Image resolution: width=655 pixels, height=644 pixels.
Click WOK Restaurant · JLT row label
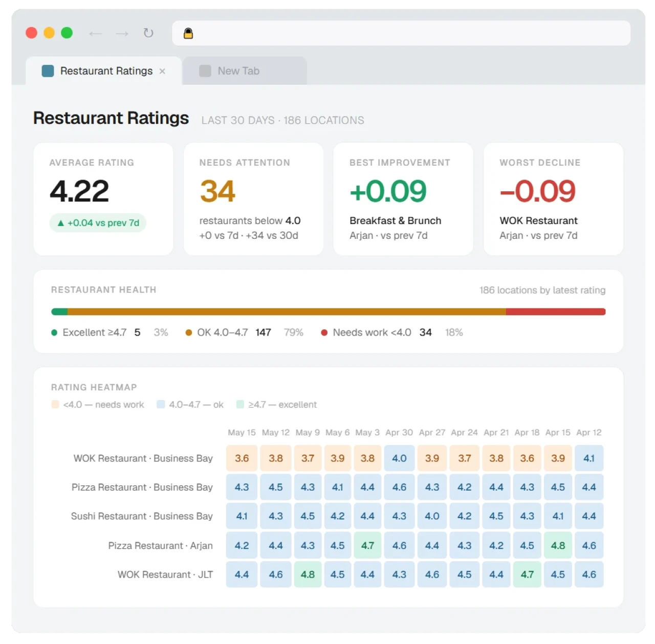[x=165, y=574]
